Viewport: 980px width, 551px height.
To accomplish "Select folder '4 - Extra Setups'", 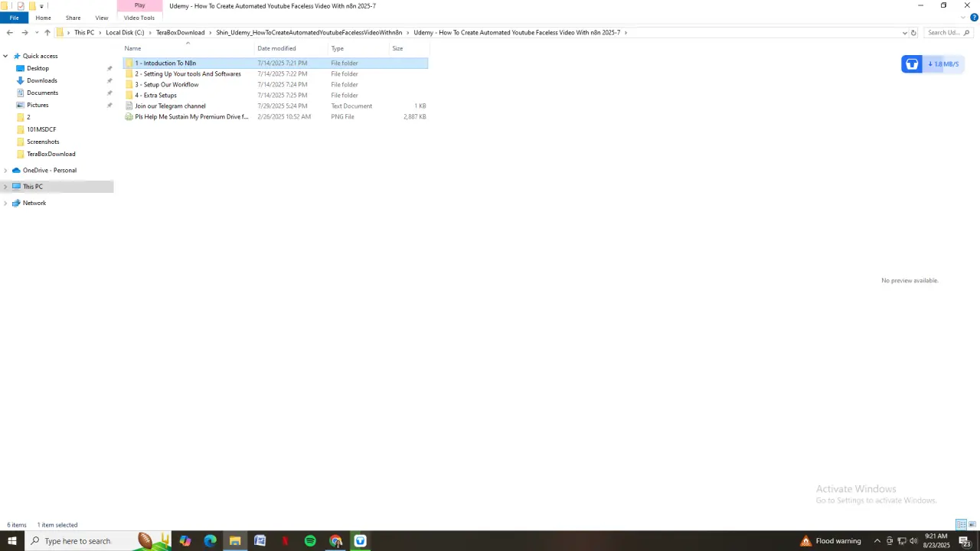I will point(276,95).
